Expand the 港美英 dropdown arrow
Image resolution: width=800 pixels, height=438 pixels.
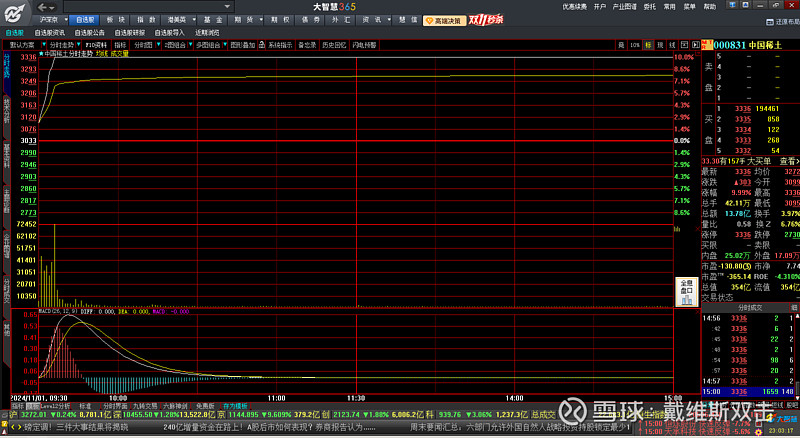click(x=194, y=20)
